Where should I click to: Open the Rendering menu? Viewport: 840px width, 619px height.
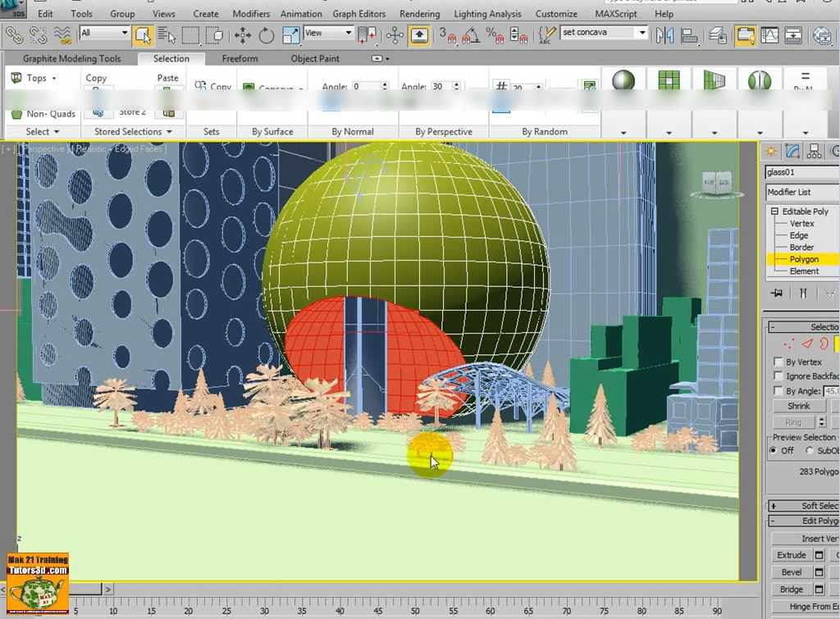coord(419,13)
